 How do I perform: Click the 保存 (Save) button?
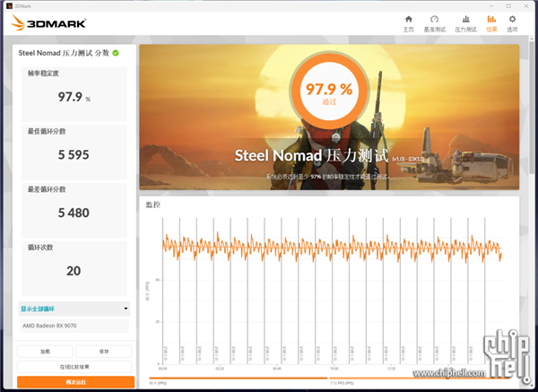[104, 351]
